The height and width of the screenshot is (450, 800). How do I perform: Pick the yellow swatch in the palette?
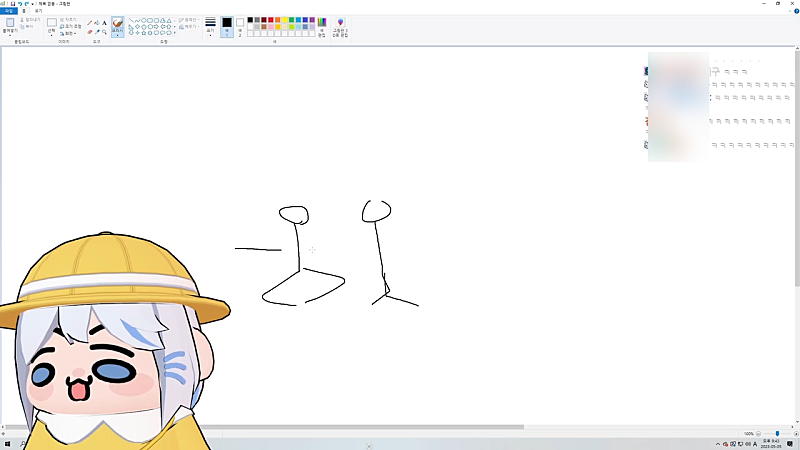click(284, 20)
